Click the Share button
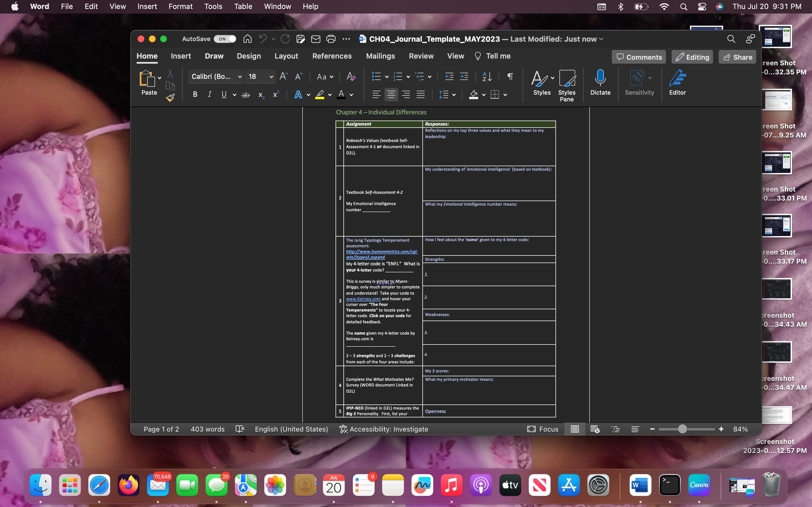This screenshot has width=812, height=507. coord(738,57)
